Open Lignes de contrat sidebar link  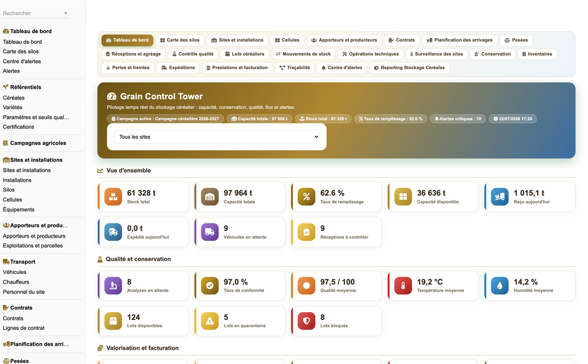coord(24,328)
